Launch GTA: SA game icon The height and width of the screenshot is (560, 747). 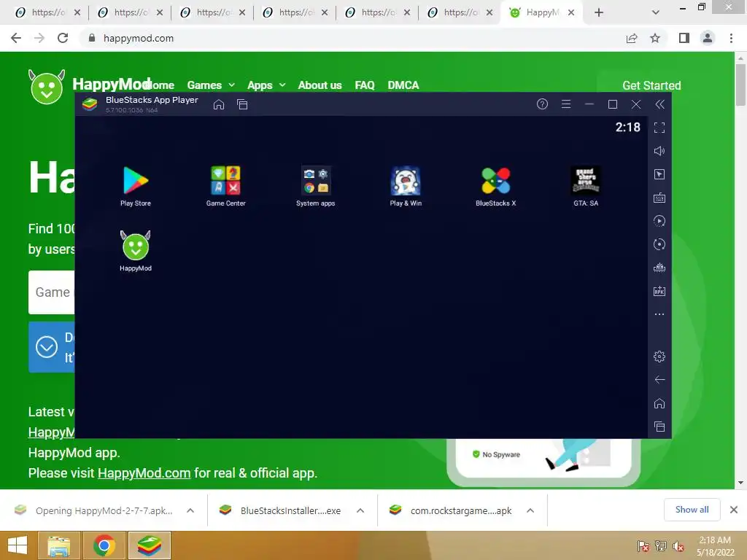point(586,186)
